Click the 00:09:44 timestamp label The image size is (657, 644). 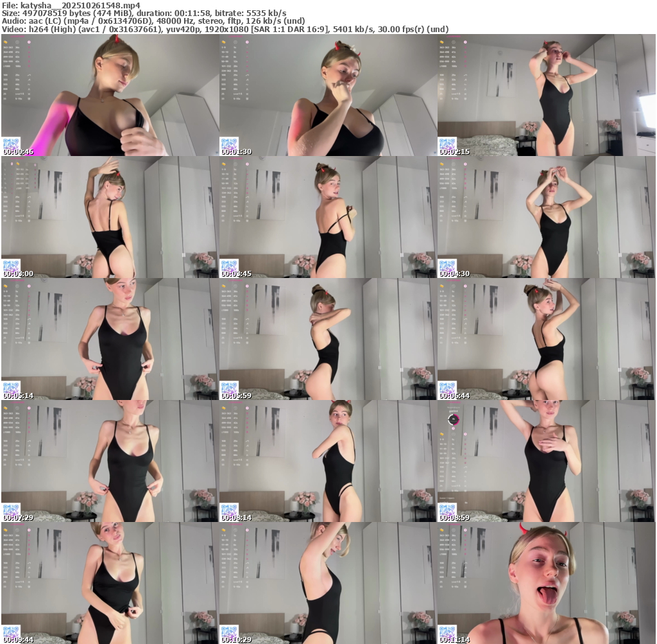coord(18,640)
